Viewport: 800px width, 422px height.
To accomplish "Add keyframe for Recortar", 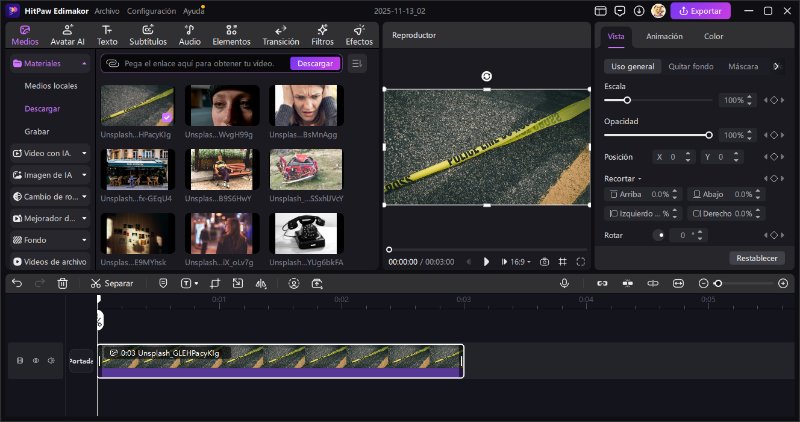I will click(774, 179).
